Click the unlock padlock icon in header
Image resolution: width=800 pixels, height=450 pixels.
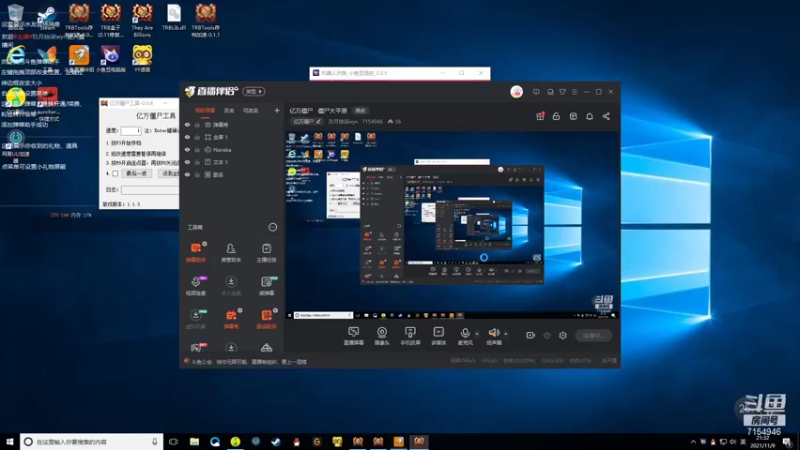556,116
